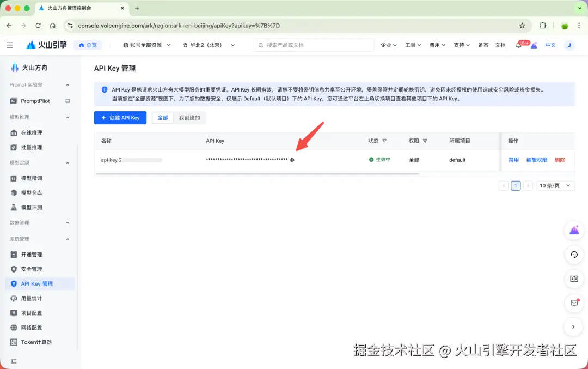Open the user avatar J menu

pos(569,45)
